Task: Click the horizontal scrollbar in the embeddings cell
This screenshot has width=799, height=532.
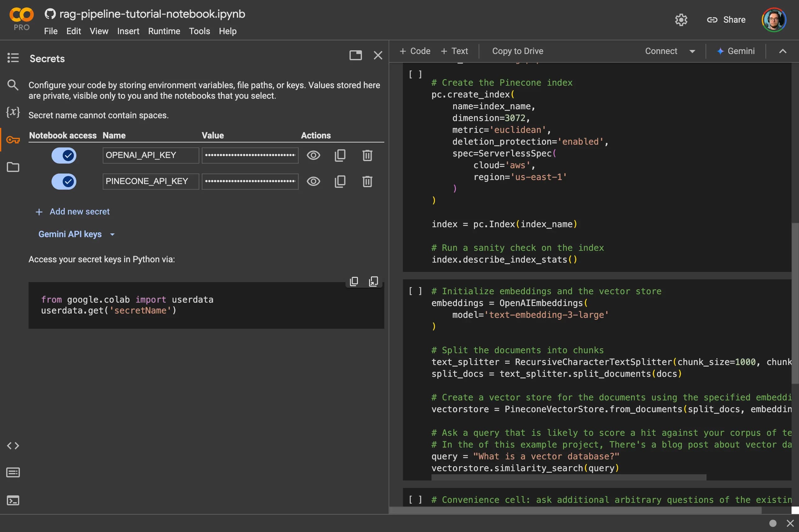Action: (568, 477)
